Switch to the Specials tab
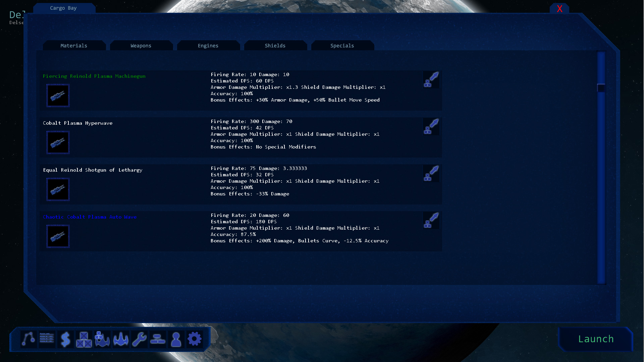Image resolution: width=644 pixels, height=362 pixels. 342,46
